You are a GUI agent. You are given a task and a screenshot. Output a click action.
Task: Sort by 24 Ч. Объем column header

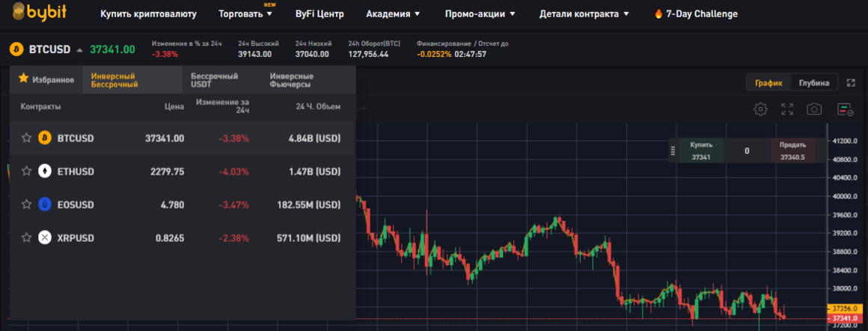(x=318, y=106)
